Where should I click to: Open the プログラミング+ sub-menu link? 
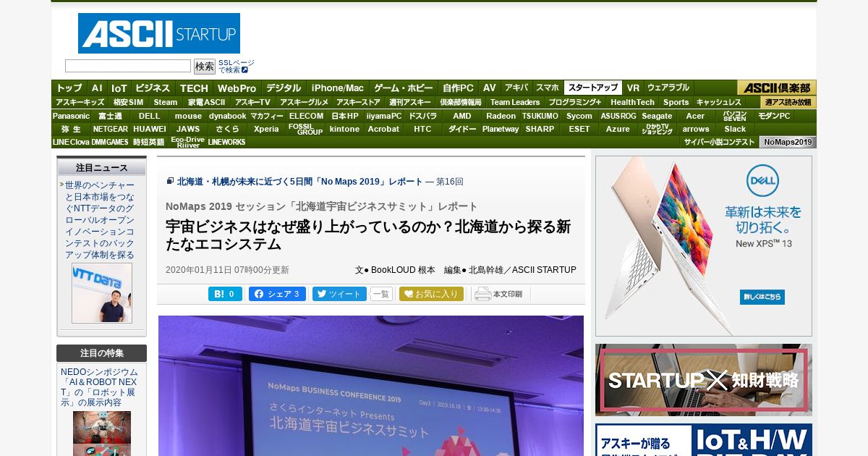(575, 102)
